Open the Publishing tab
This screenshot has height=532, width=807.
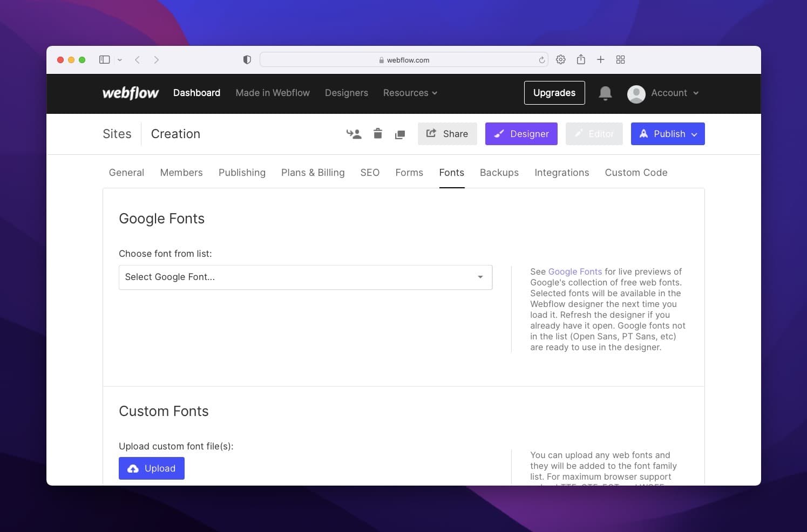pos(242,173)
